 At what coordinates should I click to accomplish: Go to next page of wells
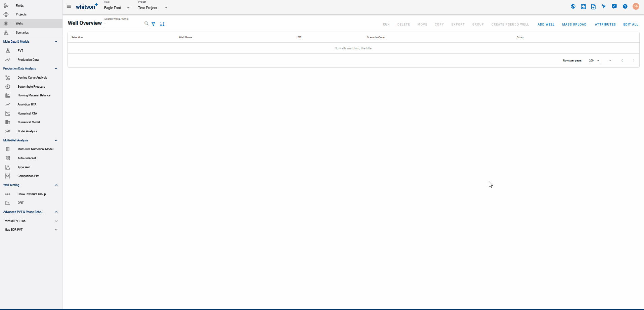click(634, 60)
